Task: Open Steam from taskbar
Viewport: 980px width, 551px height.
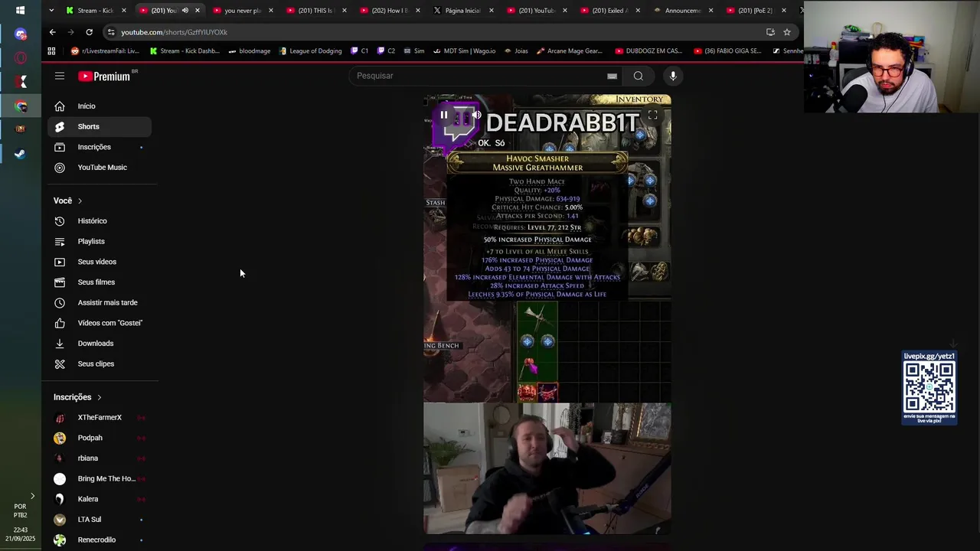Action: [x=21, y=153]
